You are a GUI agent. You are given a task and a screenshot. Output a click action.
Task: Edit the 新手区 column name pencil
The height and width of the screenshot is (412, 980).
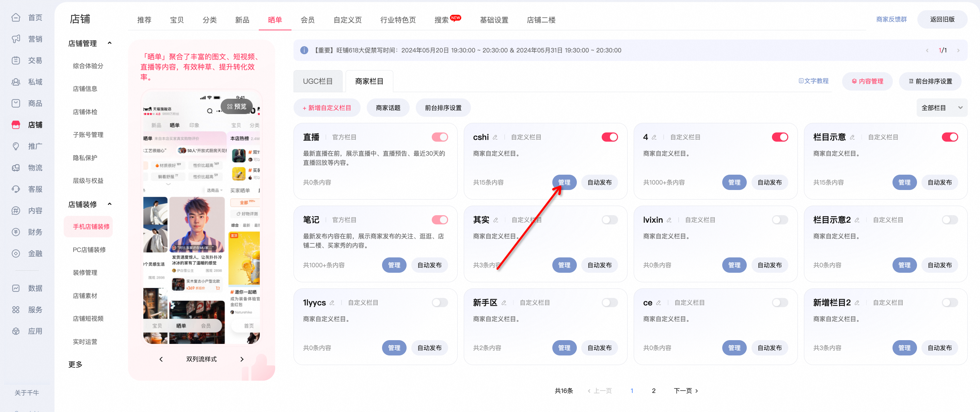[504, 303]
